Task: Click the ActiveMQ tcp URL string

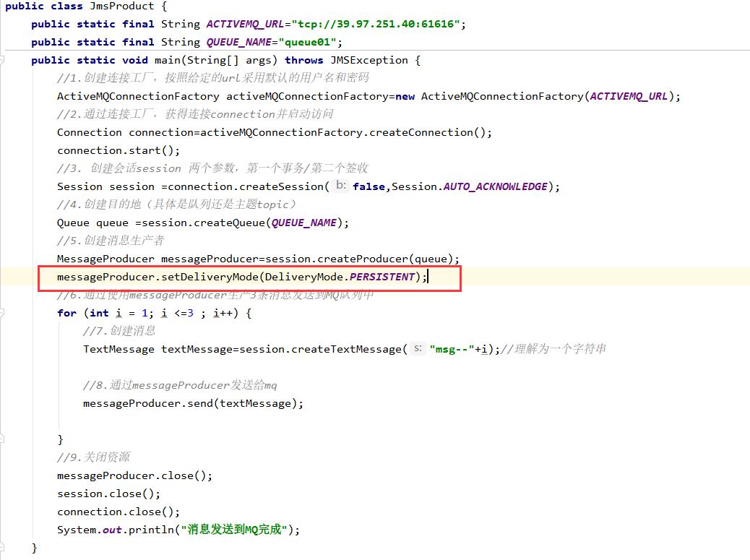Action: (x=376, y=24)
